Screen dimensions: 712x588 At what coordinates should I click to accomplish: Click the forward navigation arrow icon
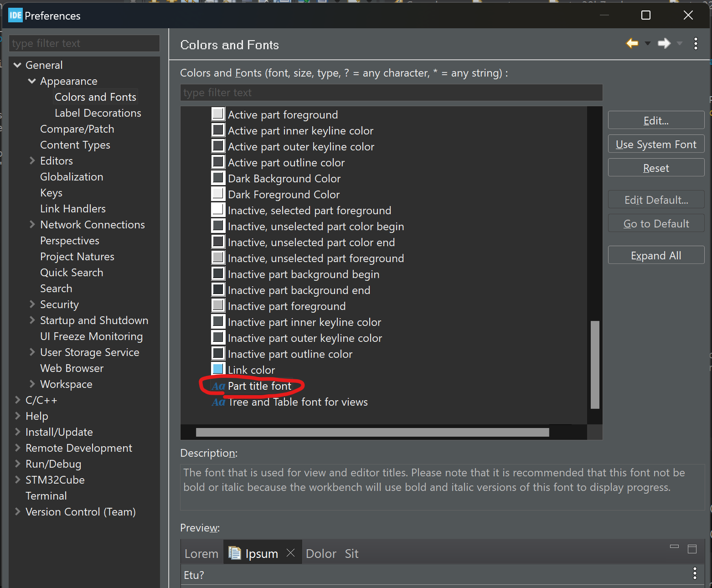664,44
